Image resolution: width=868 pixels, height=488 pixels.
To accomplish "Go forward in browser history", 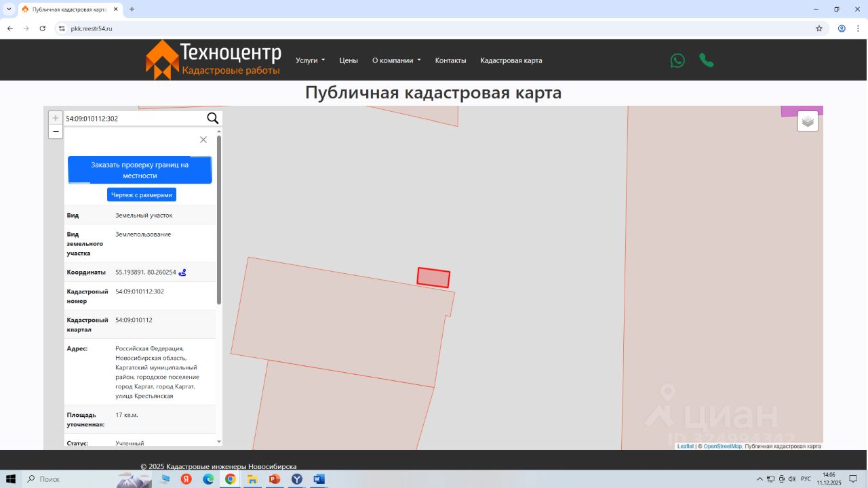I will [x=26, y=28].
